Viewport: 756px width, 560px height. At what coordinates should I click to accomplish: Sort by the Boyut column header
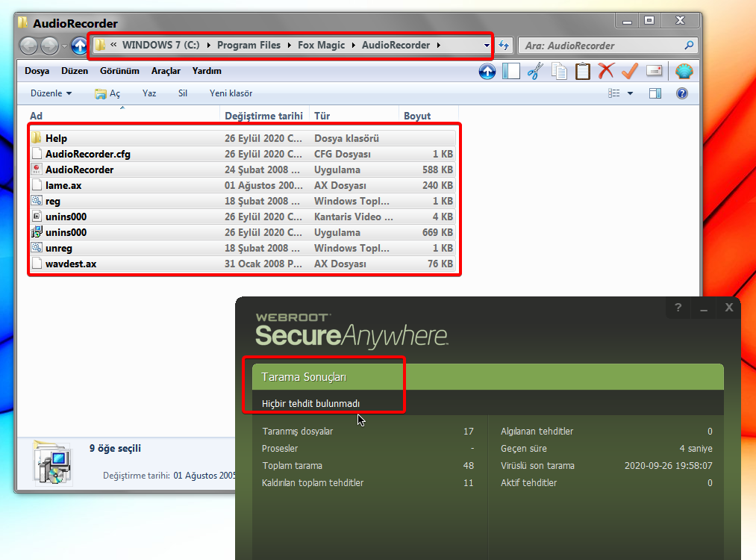pyautogui.click(x=428, y=116)
